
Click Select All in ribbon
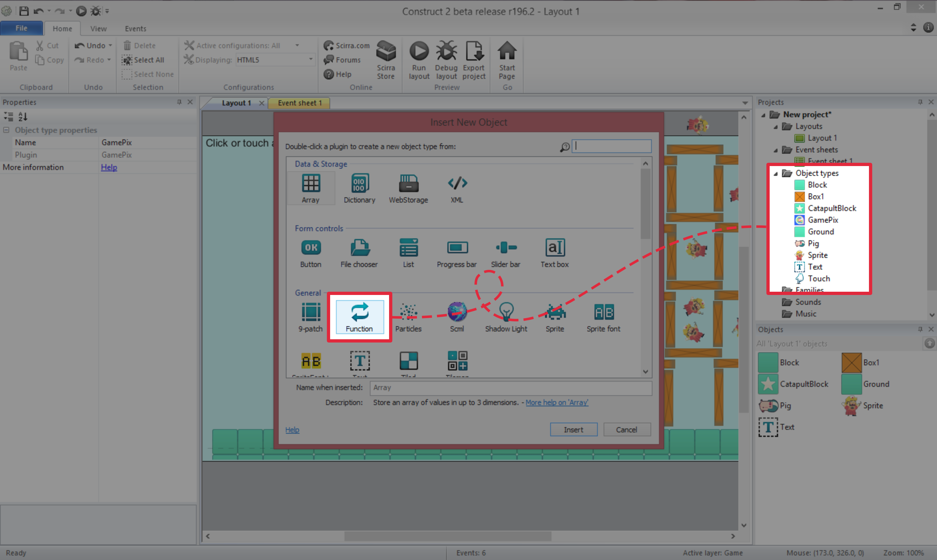pos(143,60)
